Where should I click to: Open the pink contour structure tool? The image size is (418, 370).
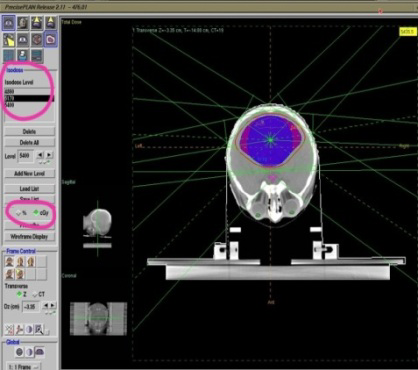coord(50,40)
